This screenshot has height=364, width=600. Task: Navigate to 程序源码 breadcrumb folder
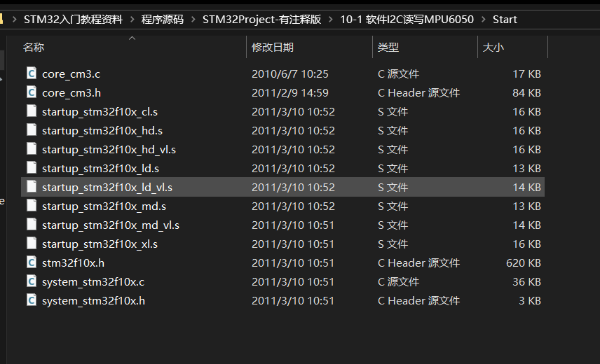tap(162, 19)
